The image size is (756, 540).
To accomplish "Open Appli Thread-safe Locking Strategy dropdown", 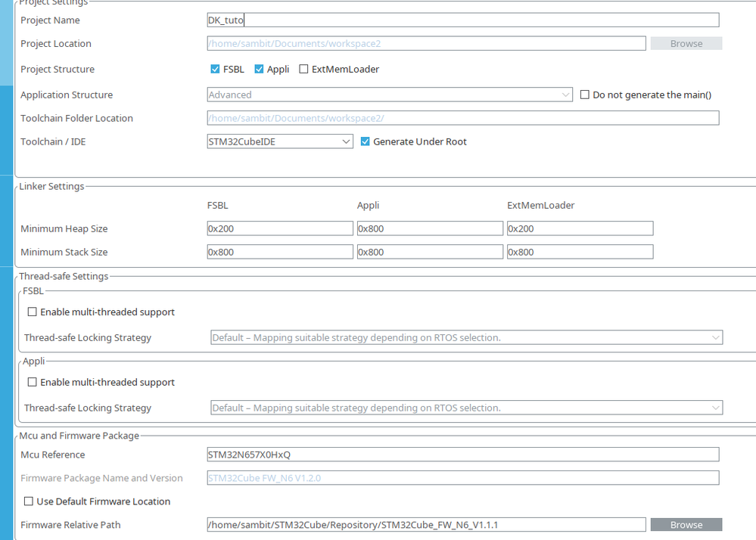I will coord(466,408).
